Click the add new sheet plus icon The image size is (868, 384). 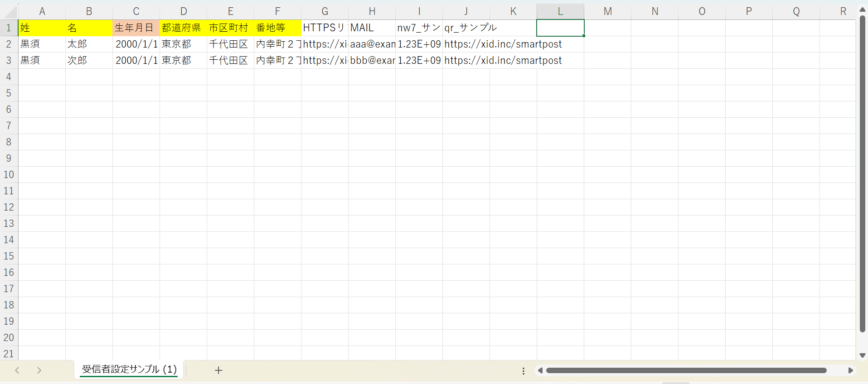pos(218,370)
